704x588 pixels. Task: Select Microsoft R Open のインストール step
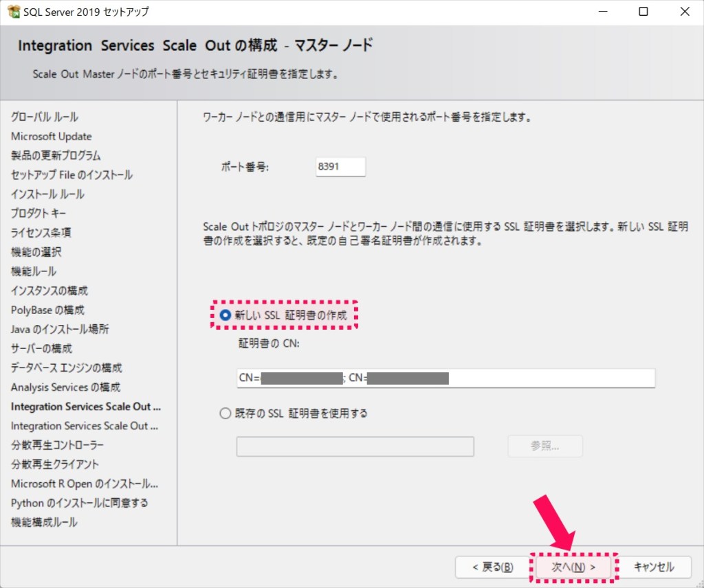pos(85,484)
